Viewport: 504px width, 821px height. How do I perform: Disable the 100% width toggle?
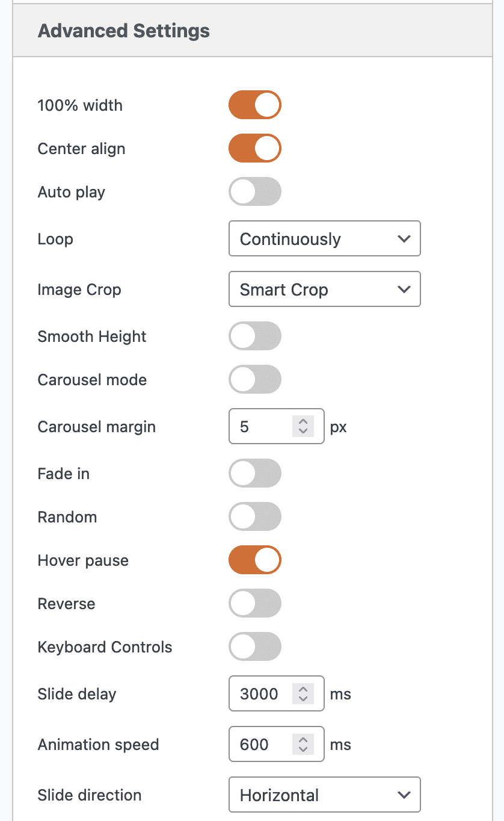254,105
